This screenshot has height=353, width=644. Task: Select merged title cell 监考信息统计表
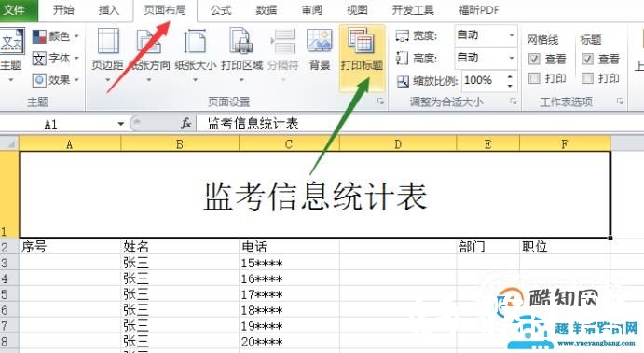tap(315, 195)
